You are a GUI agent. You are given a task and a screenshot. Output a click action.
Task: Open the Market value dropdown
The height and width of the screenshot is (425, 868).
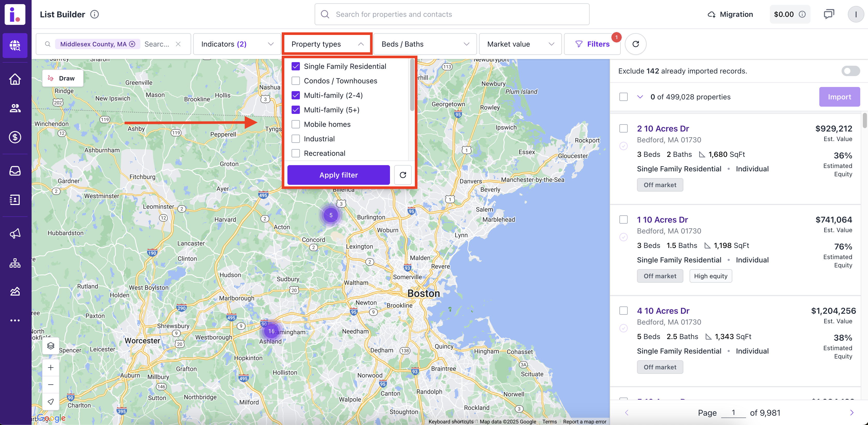point(520,44)
